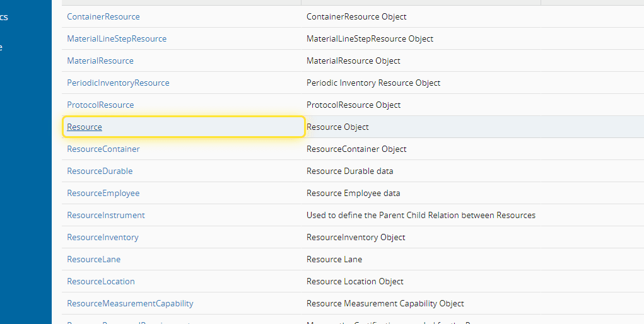
Task: Navigate to the PeriodicInventoryResource link
Action: [x=118, y=83]
